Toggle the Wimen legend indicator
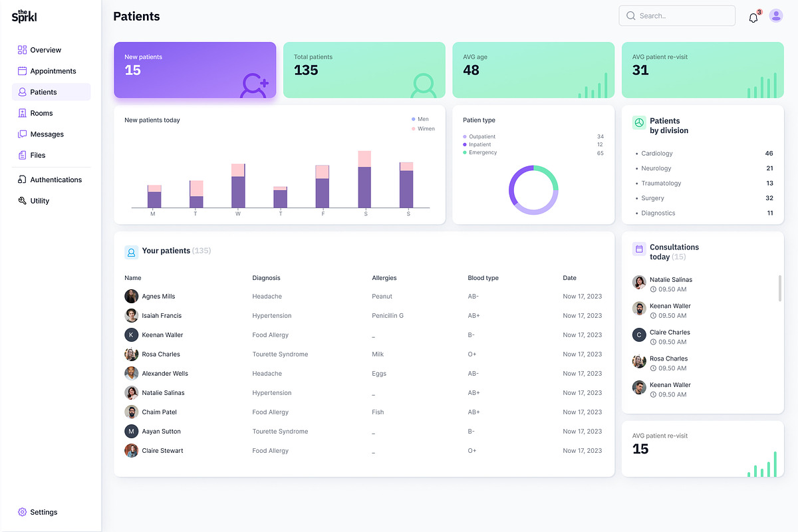Viewport: 798px width, 532px height. [x=422, y=128]
